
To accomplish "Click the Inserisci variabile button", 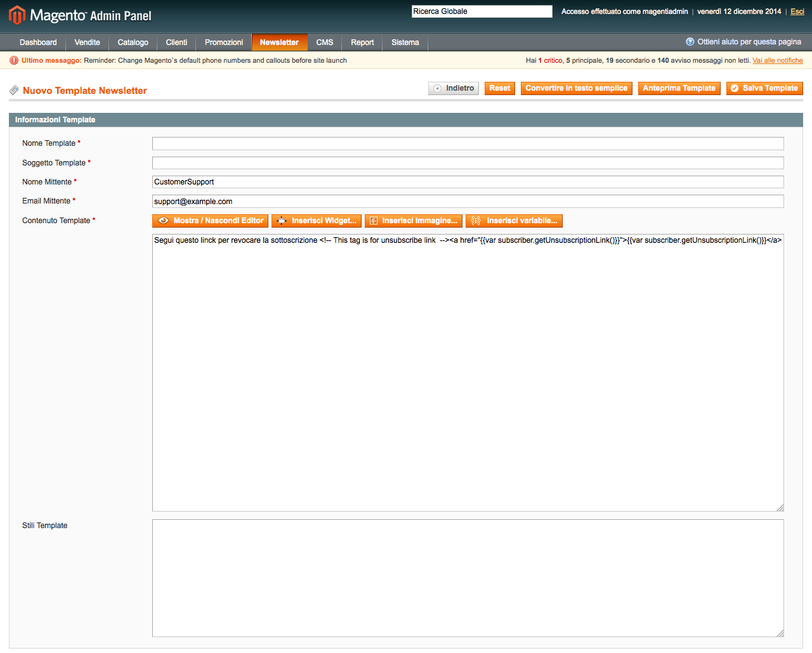I will (514, 221).
